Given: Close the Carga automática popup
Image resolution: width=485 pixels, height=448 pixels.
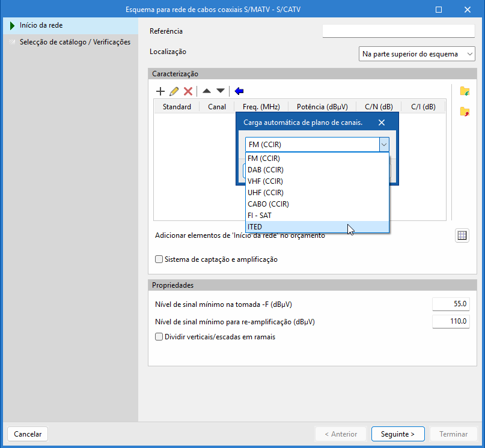Looking at the screenshot, I should point(382,123).
